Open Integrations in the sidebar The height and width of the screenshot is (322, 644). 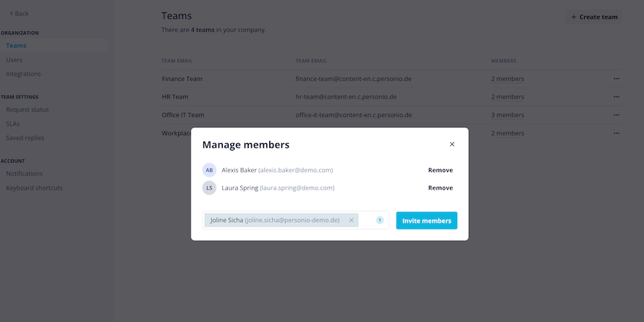click(23, 74)
